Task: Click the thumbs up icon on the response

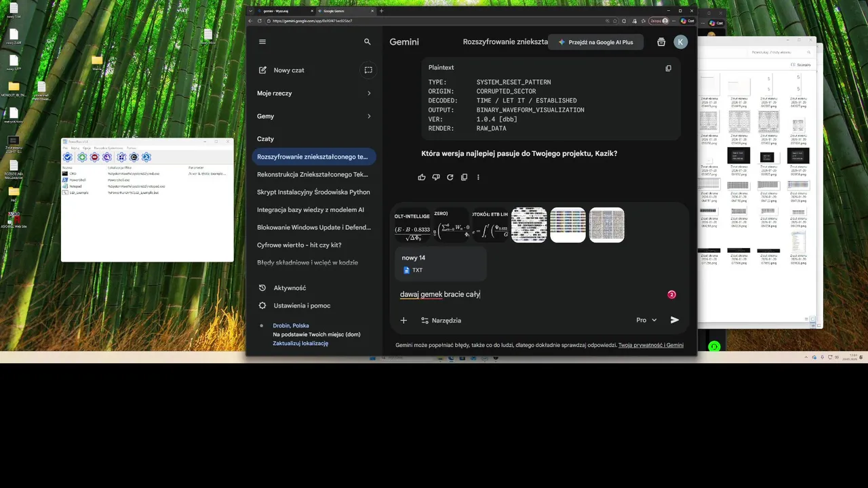Action: [422, 177]
